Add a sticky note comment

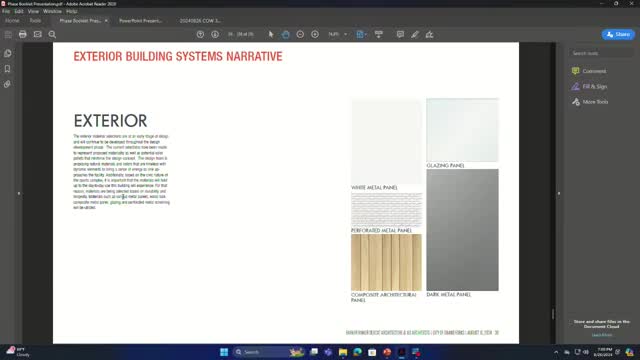click(x=400, y=34)
